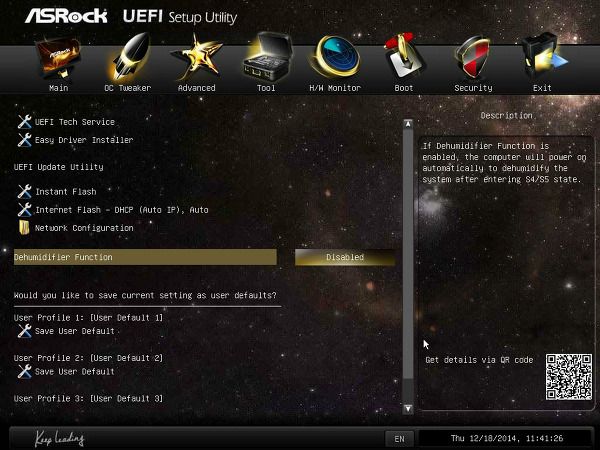
Task: Click folder icon beside Network Configuration
Action: click(24, 227)
